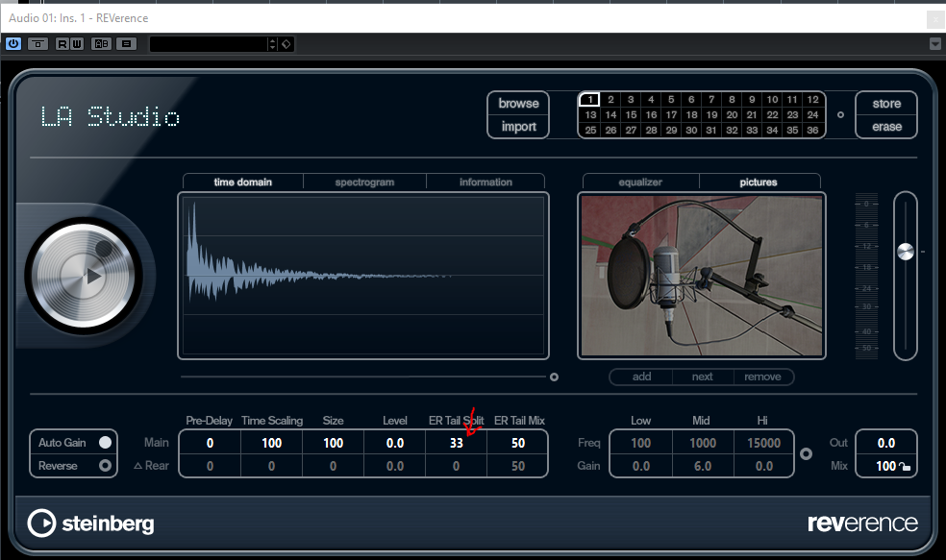Switch to the information tab
This screenshot has height=560, width=946.
tap(485, 183)
